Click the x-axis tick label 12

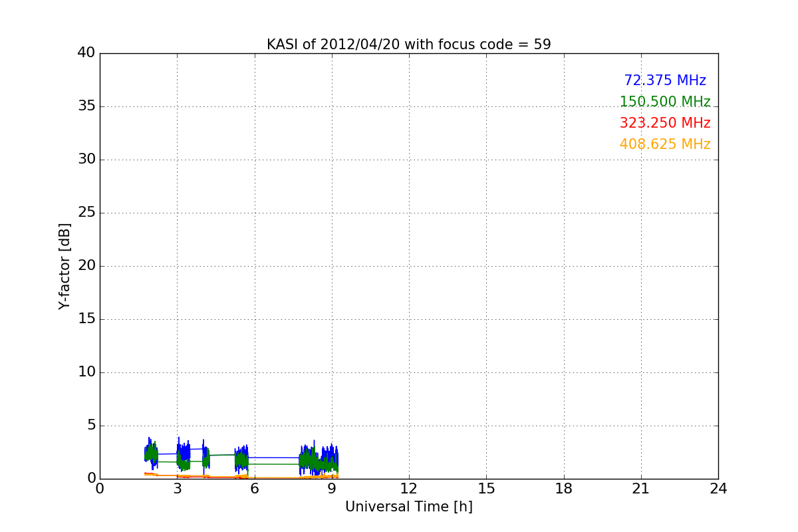(409, 488)
